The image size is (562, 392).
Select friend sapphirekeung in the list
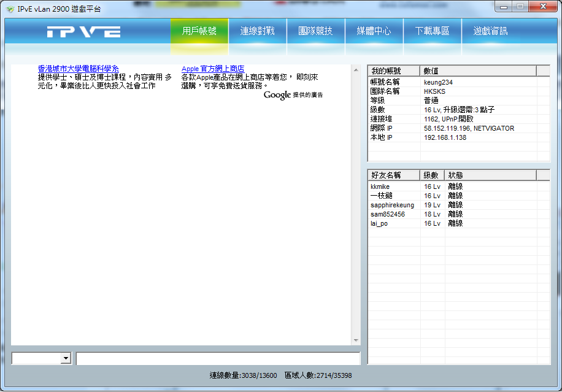tap(392, 205)
